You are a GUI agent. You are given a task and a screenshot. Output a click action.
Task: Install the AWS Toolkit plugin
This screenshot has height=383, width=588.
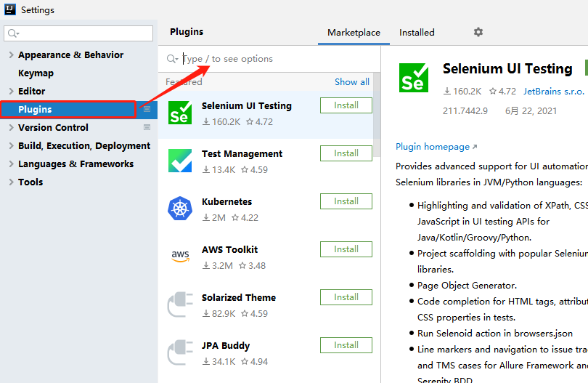[346, 249]
